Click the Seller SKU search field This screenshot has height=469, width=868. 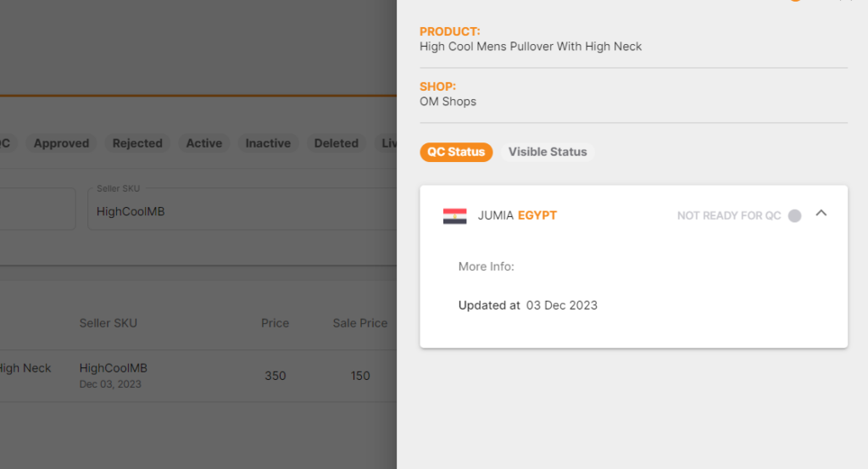pyautogui.click(x=242, y=209)
